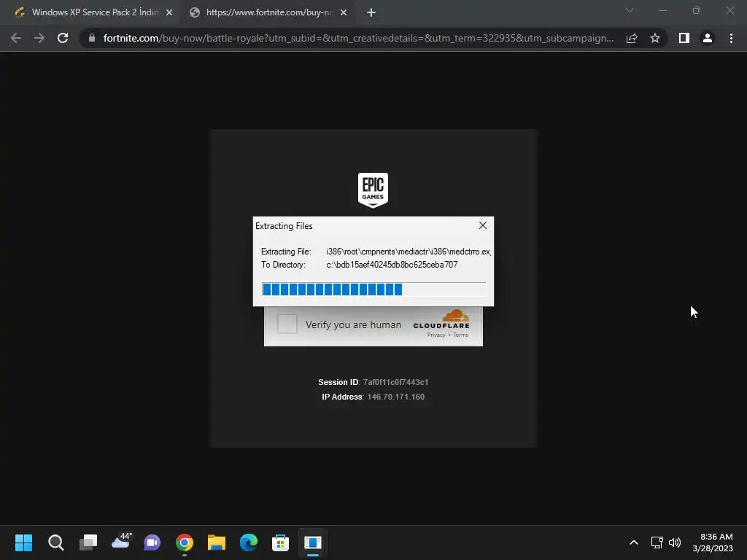Open network status in the system tray
Viewport: 747px width, 560px height.
(x=657, y=542)
